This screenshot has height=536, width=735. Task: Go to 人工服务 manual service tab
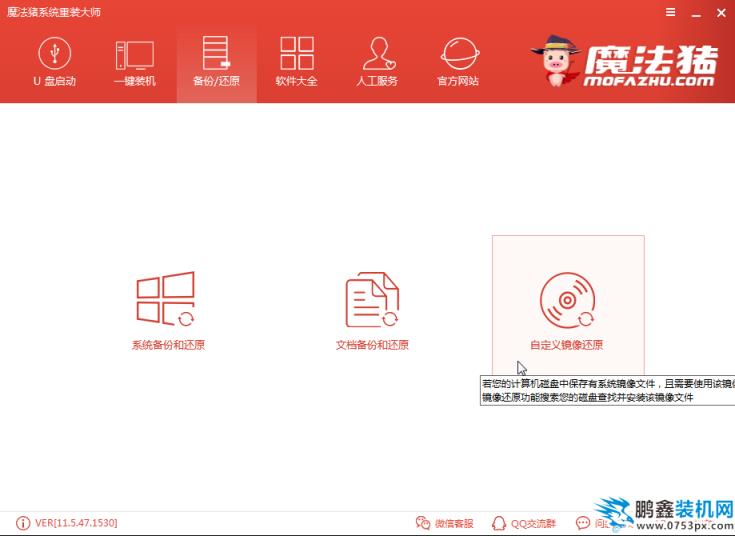tap(378, 62)
